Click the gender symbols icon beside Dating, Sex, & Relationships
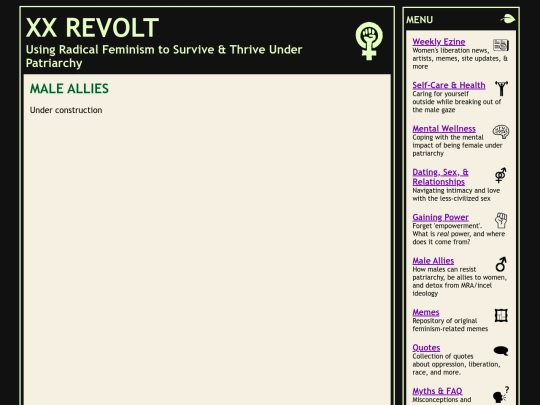Viewport: 540px width, 405px height. click(501, 175)
